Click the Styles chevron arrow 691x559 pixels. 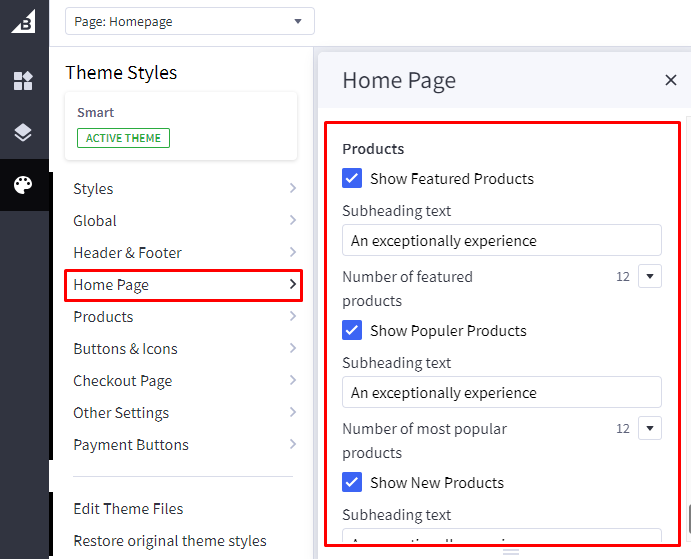coord(292,189)
